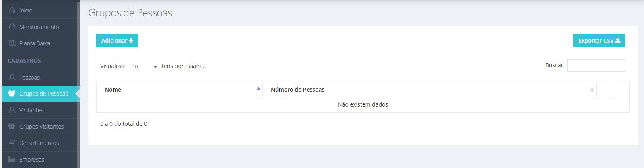Click the Grupos de Pessoas group icon
Screen dimensions: 644x168
coord(12,93)
